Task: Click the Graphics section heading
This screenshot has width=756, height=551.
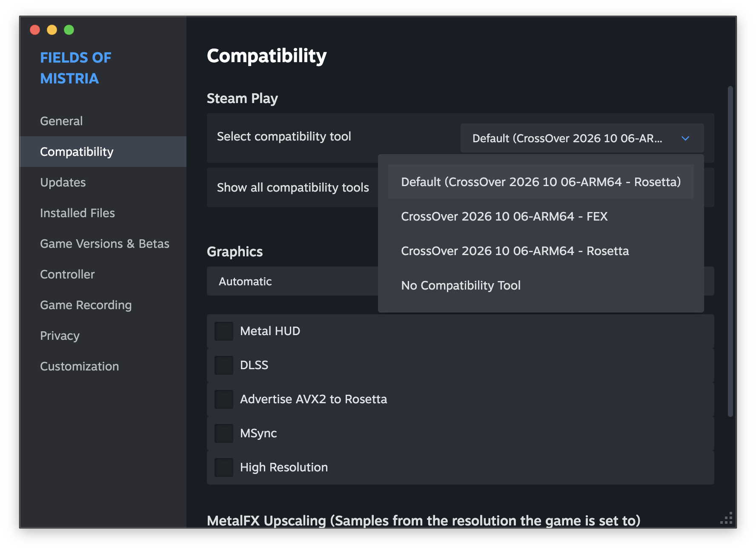Action: pos(235,252)
